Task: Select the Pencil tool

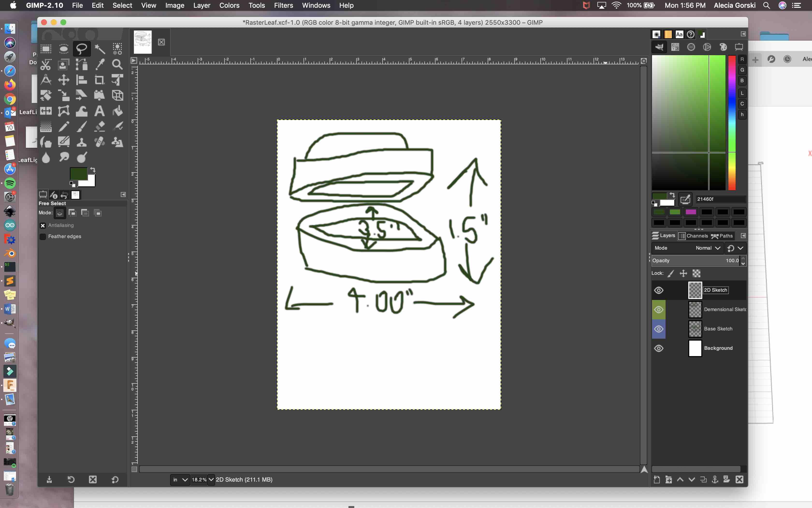Action: coord(64,127)
